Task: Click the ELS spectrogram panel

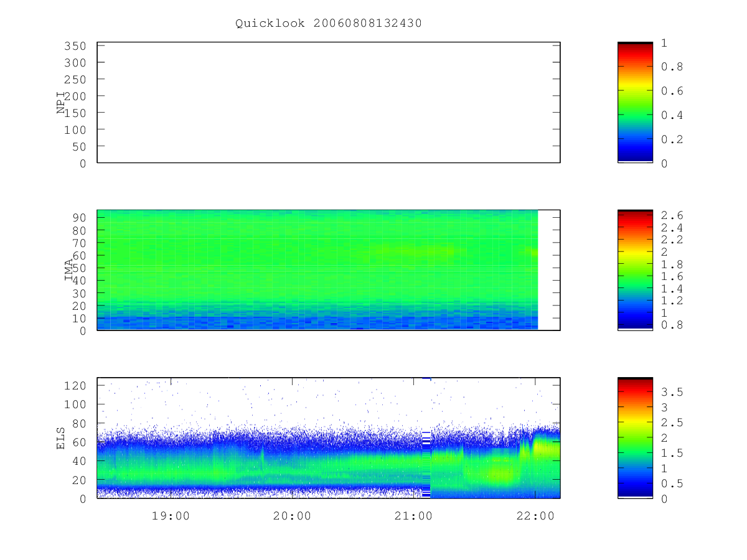Action: pyautogui.click(x=329, y=438)
